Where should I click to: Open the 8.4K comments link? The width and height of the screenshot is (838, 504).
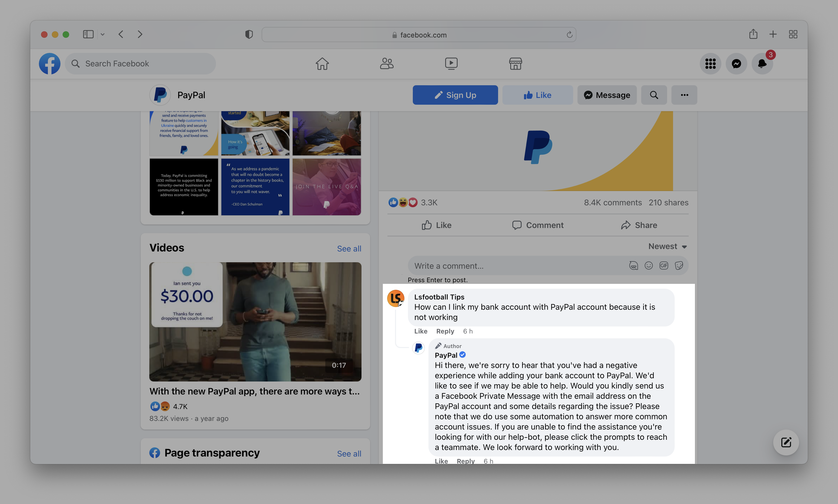point(613,203)
